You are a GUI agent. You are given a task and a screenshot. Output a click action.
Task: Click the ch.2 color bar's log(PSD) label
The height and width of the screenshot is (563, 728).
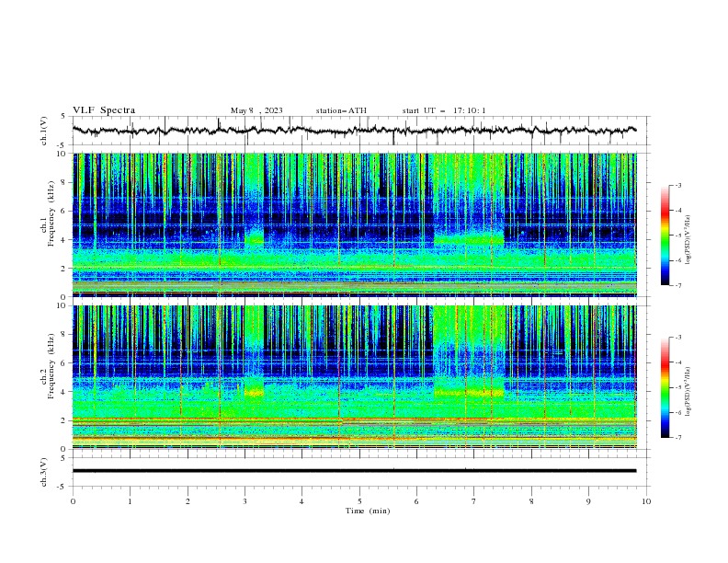pyautogui.click(x=688, y=392)
